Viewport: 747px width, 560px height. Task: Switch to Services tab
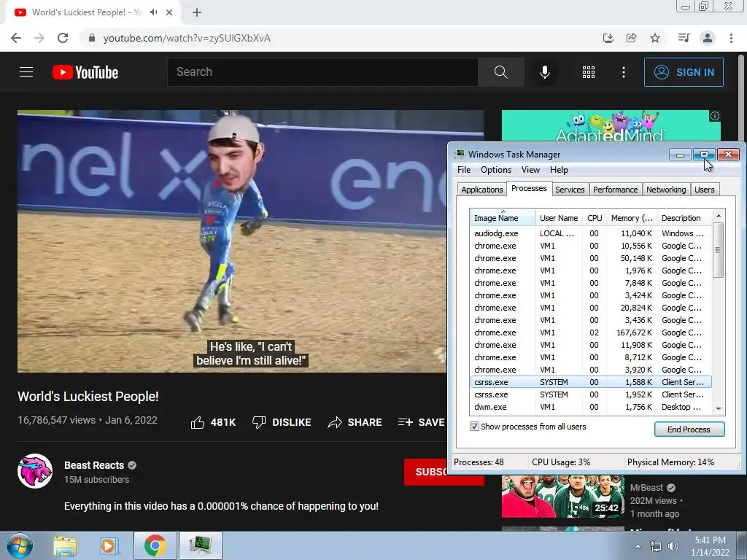point(569,190)
